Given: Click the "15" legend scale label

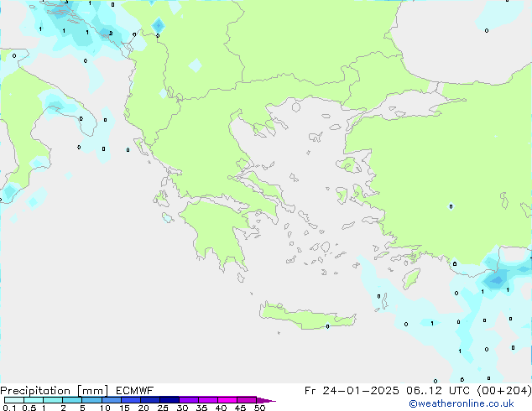Looking at the screenshot, I should point(124,408).
